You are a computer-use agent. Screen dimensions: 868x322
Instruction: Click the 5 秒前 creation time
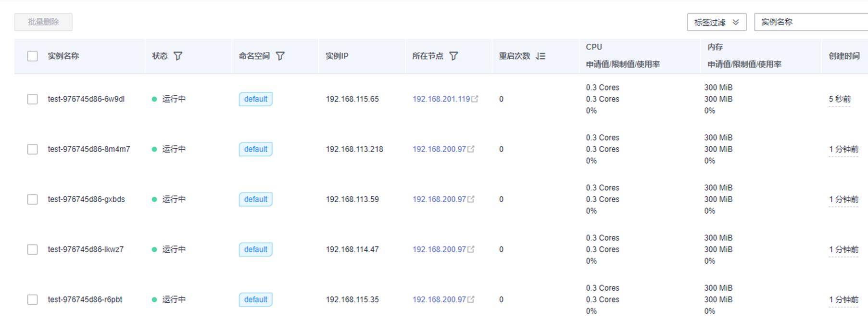pos(840,99)
